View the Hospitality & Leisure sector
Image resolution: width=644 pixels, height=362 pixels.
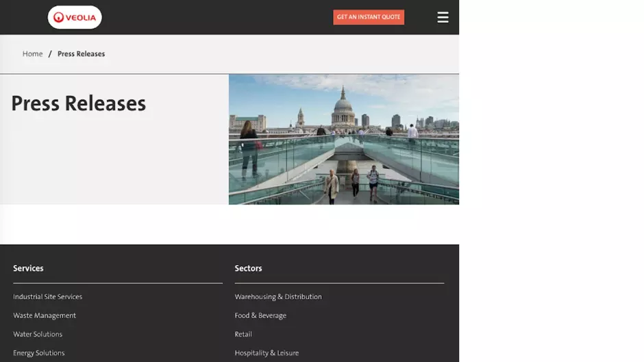tap(267, 353)
